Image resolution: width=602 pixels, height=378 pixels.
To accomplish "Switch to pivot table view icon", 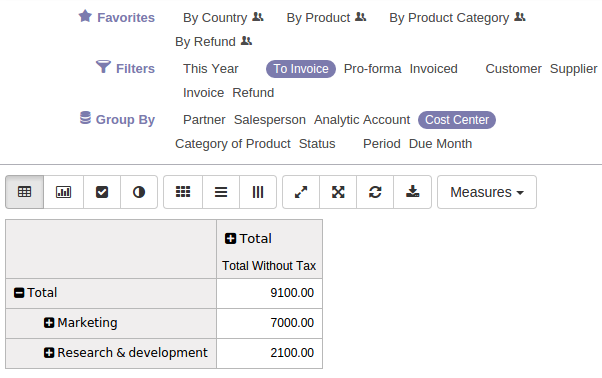I will [x=25, y=192].
